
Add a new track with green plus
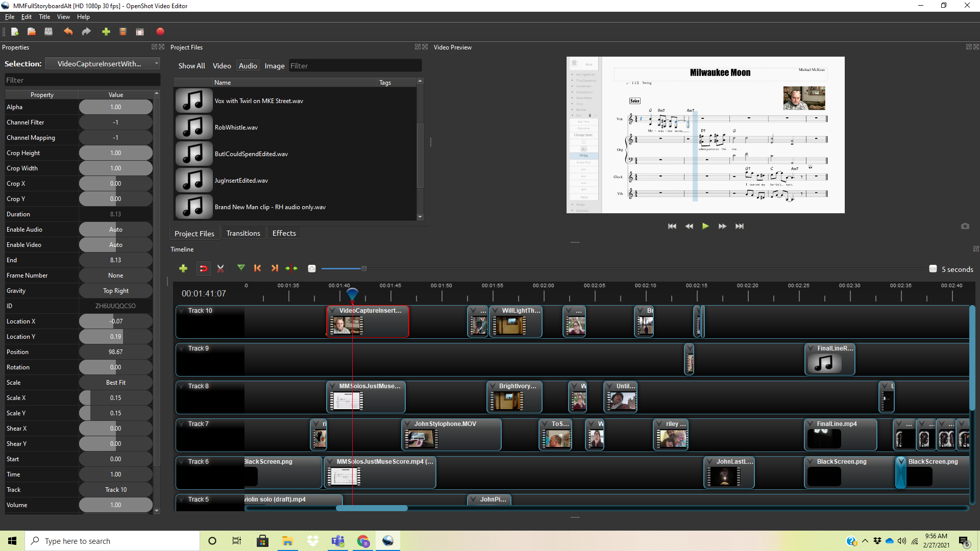pyautogui.click(x=183, y=268)
